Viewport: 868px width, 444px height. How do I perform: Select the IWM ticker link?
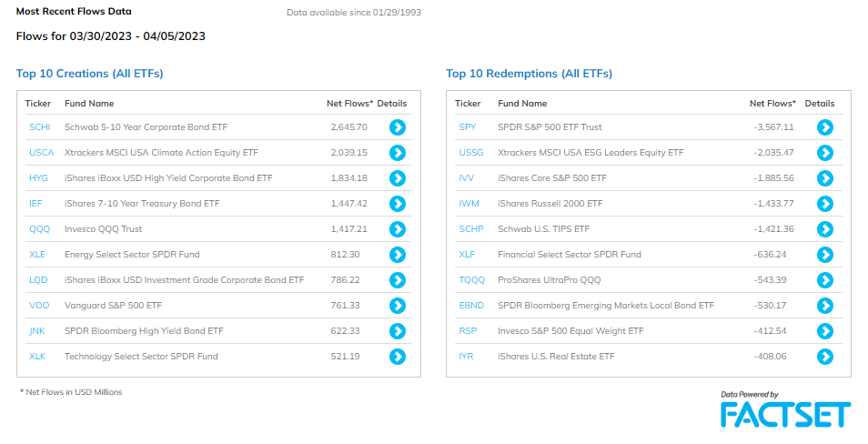tap(469, 203)
